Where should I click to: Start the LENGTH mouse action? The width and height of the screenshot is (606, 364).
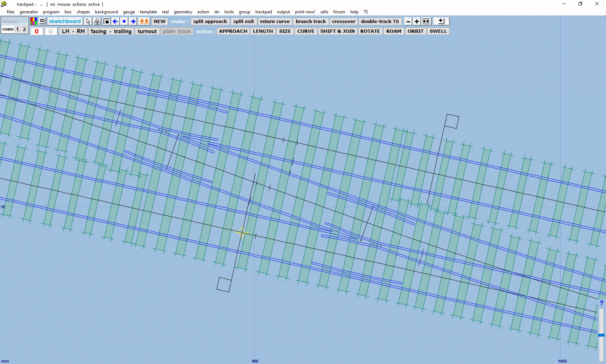click(263, 31)
